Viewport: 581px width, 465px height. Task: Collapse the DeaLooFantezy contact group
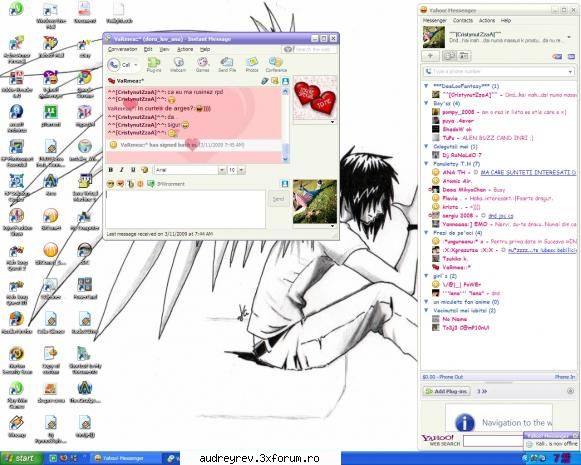[426, 86]
